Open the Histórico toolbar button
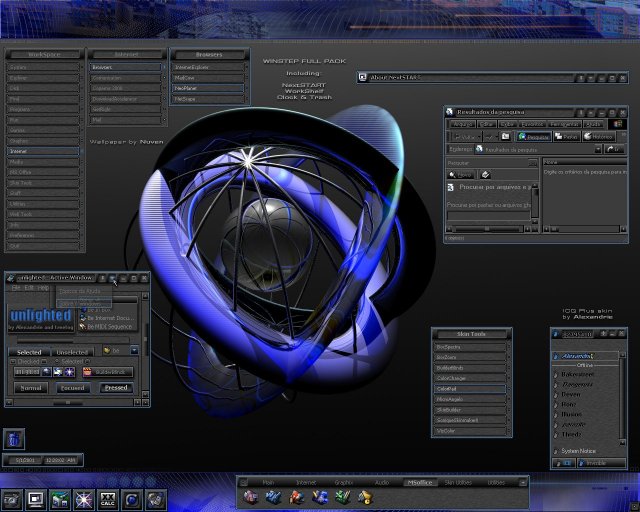The width and height of the screenshot is (640, 512). click(x=597, y=135)
